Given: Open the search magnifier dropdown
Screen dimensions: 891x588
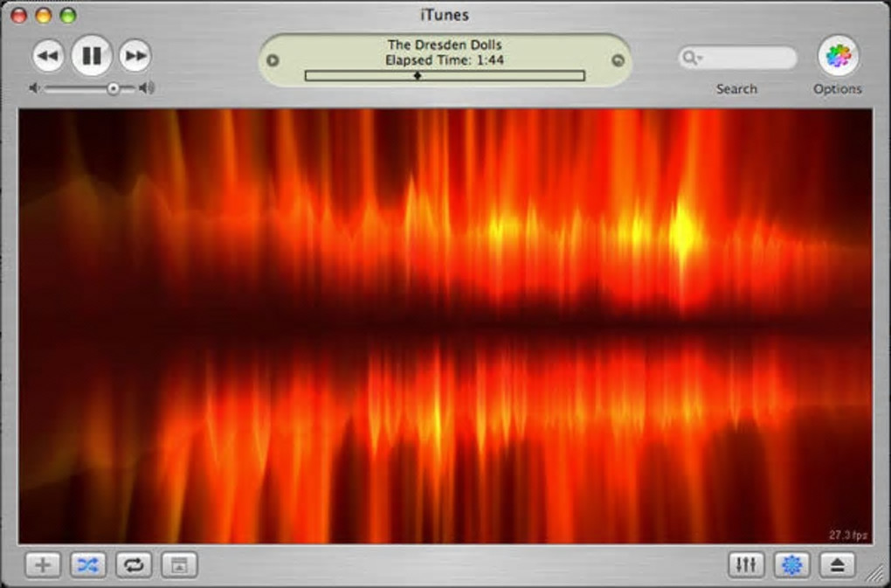Looking at the screenshot, I should tap(692, 58).
